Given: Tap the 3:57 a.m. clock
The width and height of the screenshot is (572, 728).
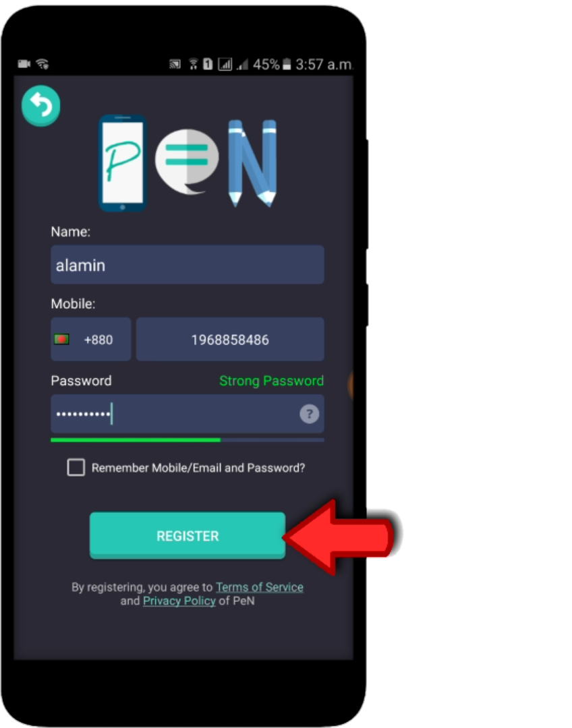Looking at the screenshot, I should pyautogui.click(x=324, y=64).
